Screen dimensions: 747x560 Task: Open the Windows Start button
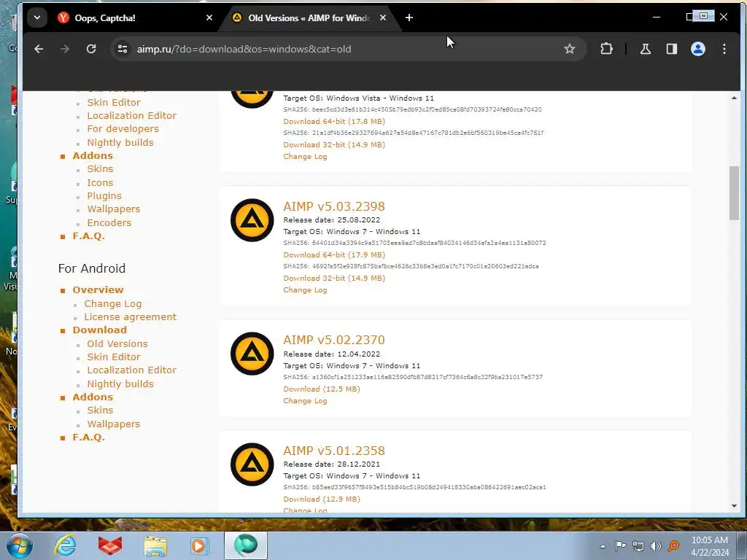[x=19, y=545]
